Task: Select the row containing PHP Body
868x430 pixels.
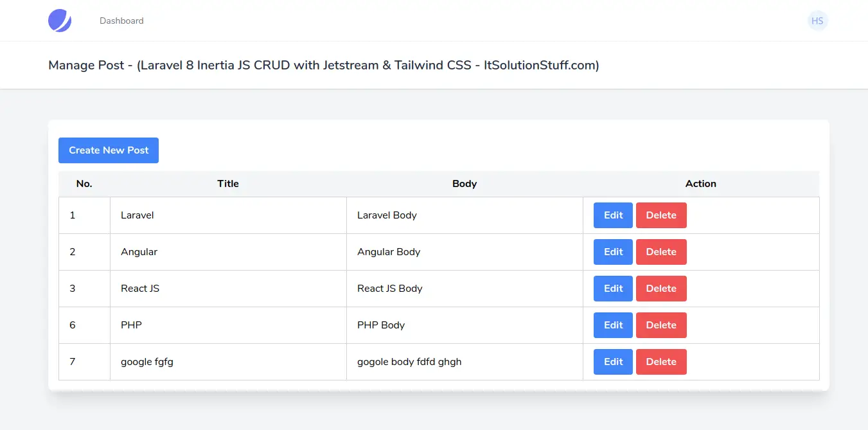Action: click(381, 325)
